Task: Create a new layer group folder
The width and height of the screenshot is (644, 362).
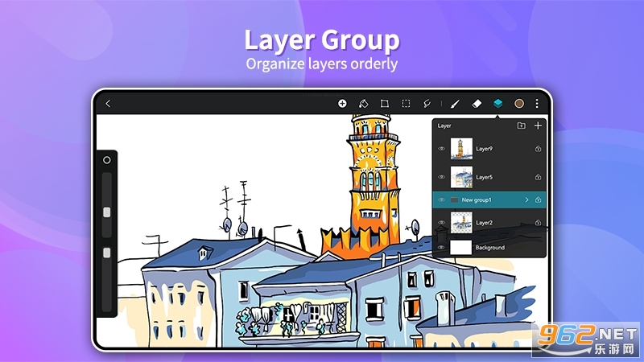Action: 521,125
